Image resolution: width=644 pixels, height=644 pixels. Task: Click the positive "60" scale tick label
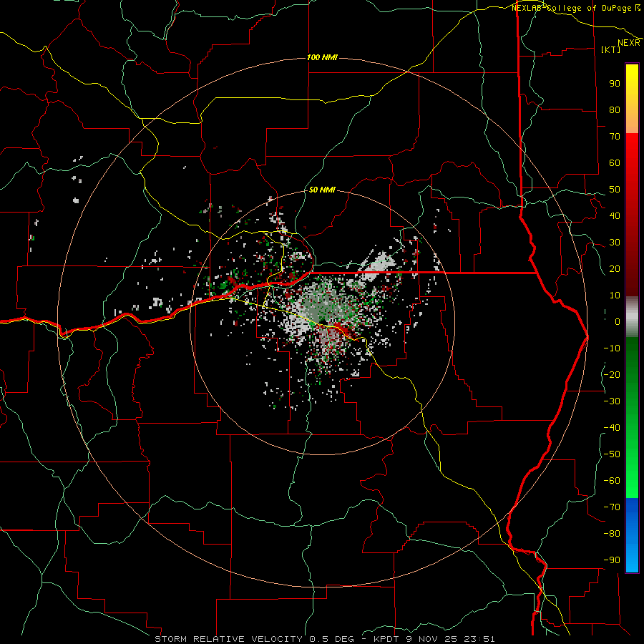[x=615, y=162]
